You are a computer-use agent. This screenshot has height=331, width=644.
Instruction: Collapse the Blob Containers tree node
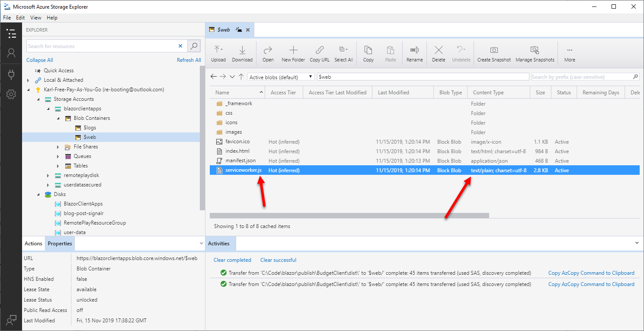click(58, 118)
